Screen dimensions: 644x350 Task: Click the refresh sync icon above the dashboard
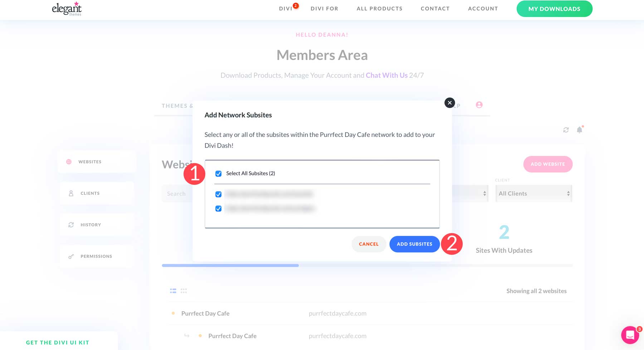point(566,130)
